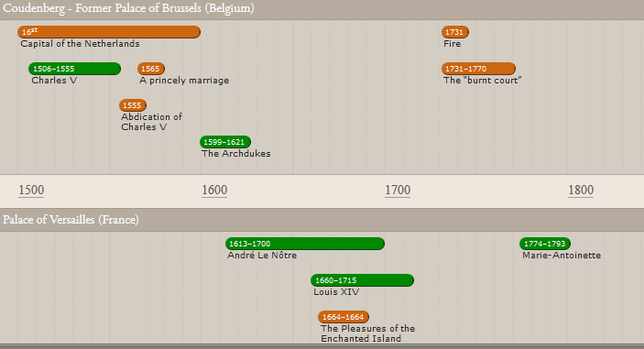Click the Coudenberg Former Palace of Brussels header
The width and height of the screenshot is (644, 349).
point(128,8)
